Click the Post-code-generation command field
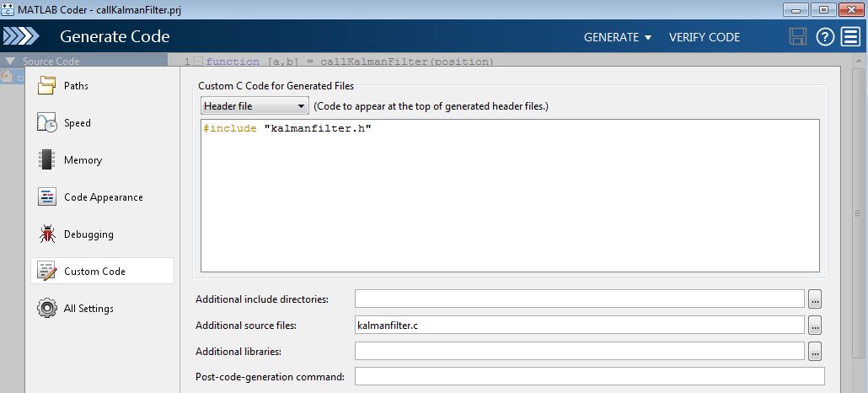This screenshot has height=393, width=868. point(589,376)
